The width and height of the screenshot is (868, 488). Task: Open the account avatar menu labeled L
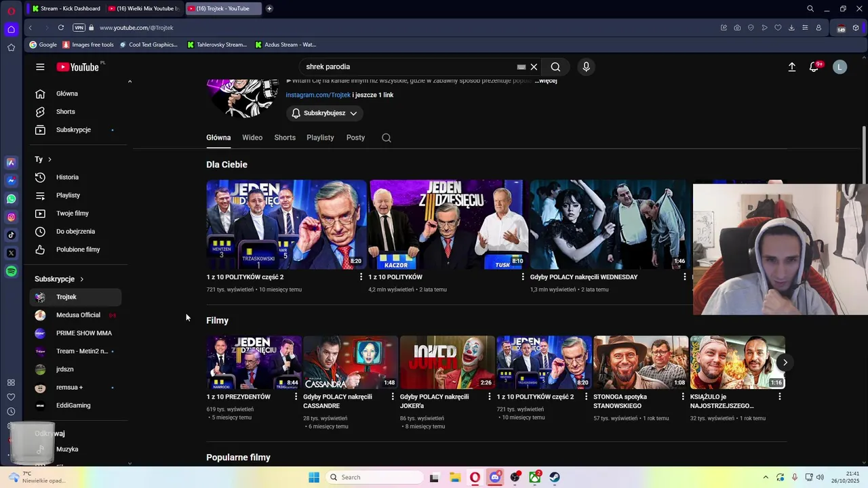[x=840, y=66]
